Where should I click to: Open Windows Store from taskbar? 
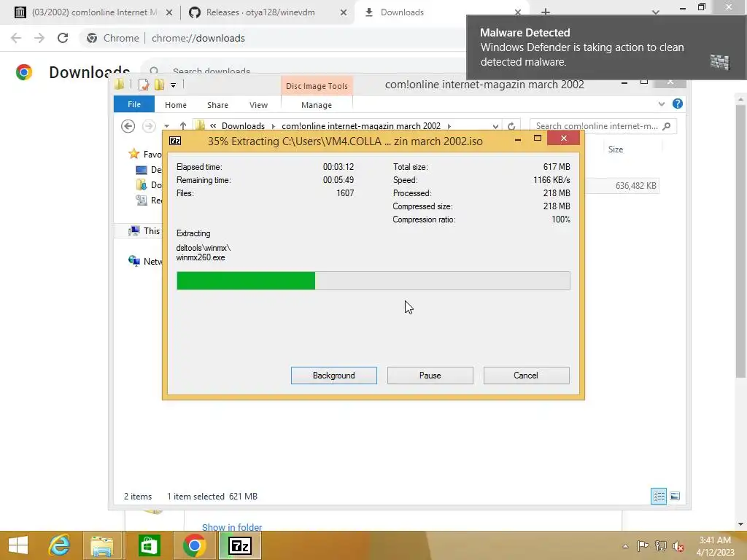pos(149,545)
